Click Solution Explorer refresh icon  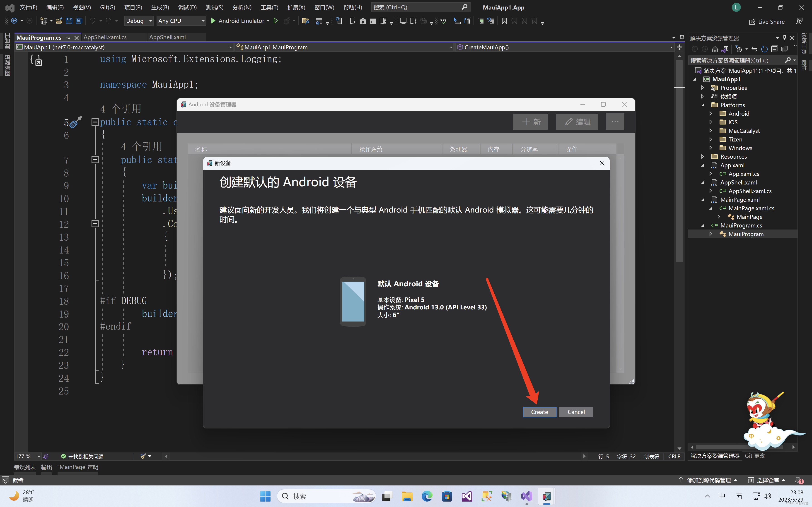[764, 49]
